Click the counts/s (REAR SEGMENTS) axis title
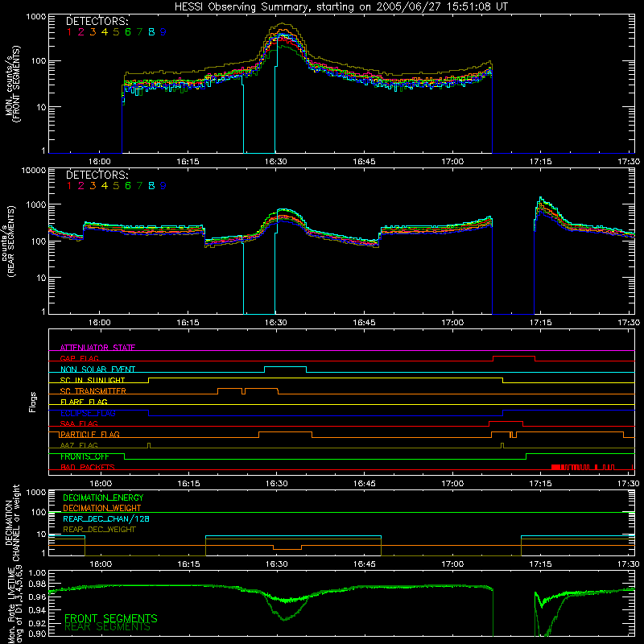The height and width of the screenshot is (644, 644). [x=8, y=242]
